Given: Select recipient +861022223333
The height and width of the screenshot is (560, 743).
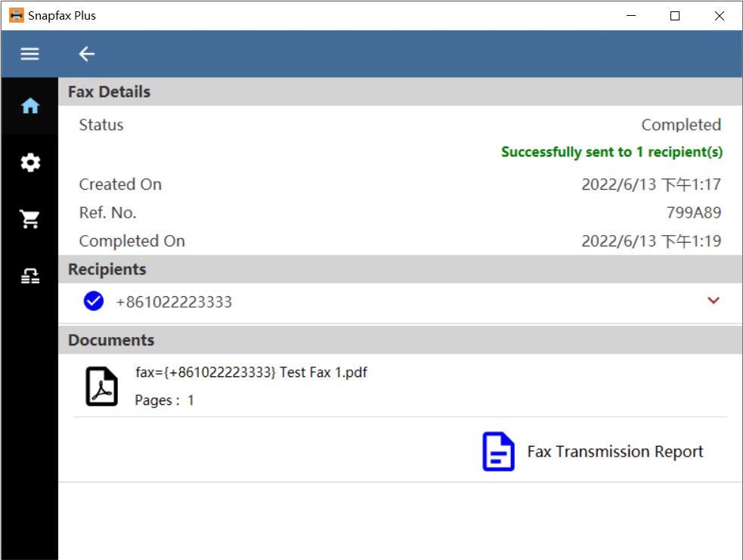Looking at the screenshot, I should click(174, 302).
